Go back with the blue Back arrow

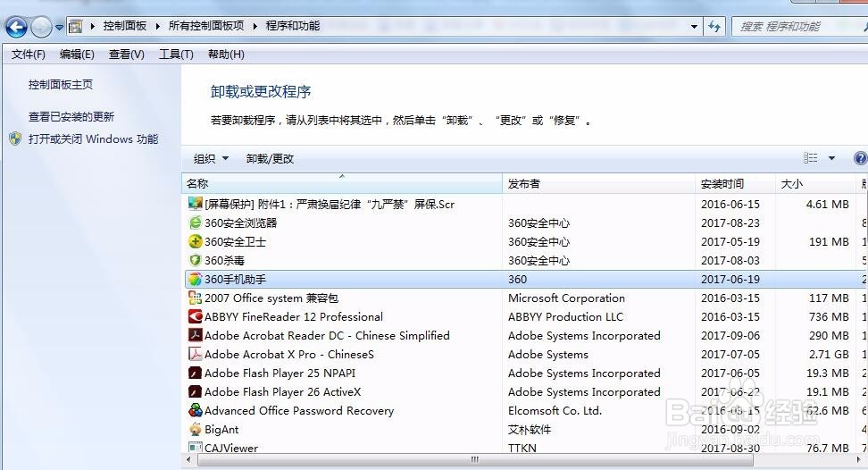16,27
